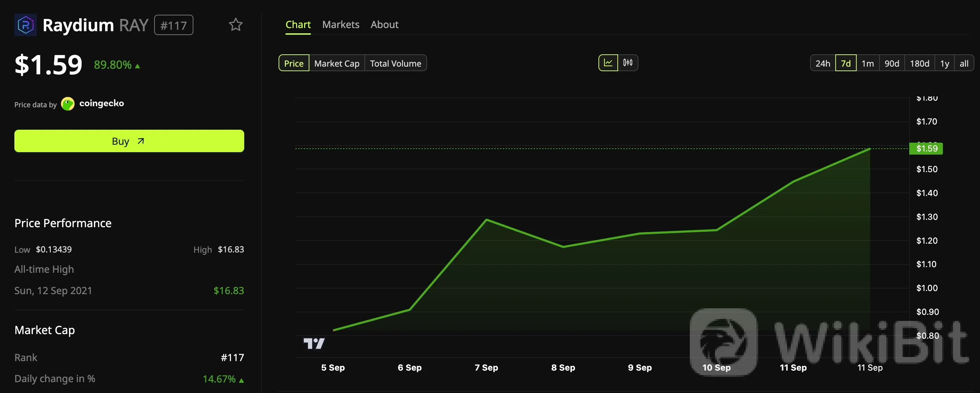The height and width of the screenshot is (393, 980).
Task: Select the Price chart metric
Action: [294, 63]
